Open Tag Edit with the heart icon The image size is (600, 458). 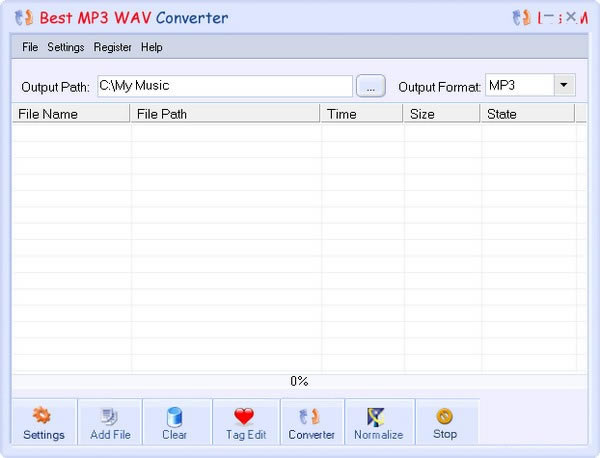coord(246,422)
